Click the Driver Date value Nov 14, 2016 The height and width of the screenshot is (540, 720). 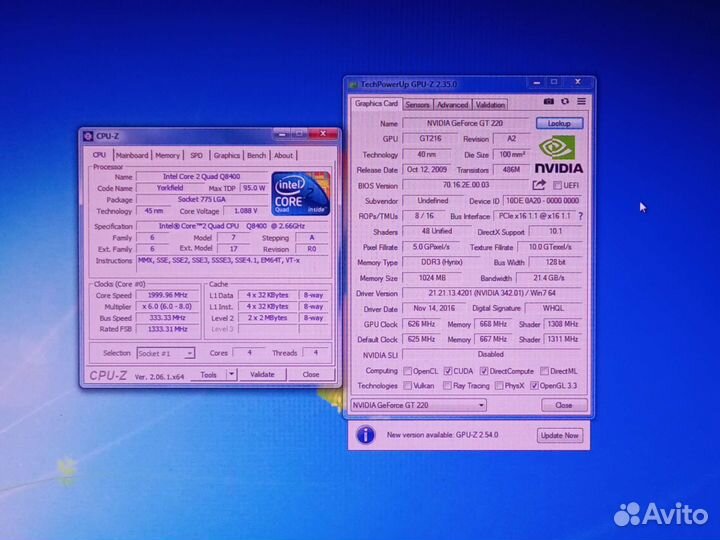pos(434,308)
